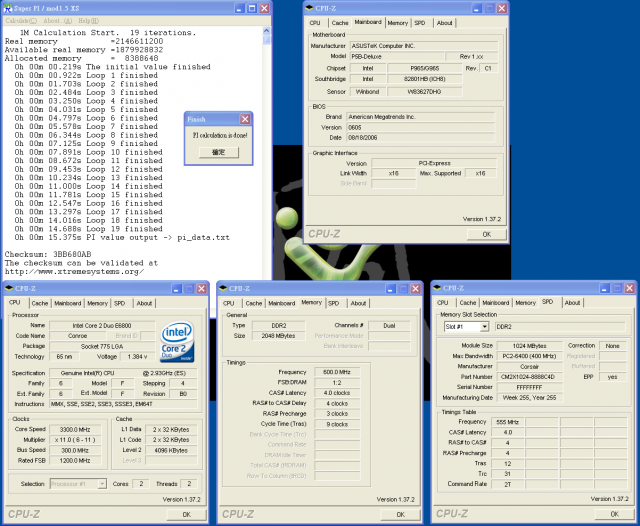Switch to Cache tab in CPU window

pyautogui.click(x=40, y=303)
